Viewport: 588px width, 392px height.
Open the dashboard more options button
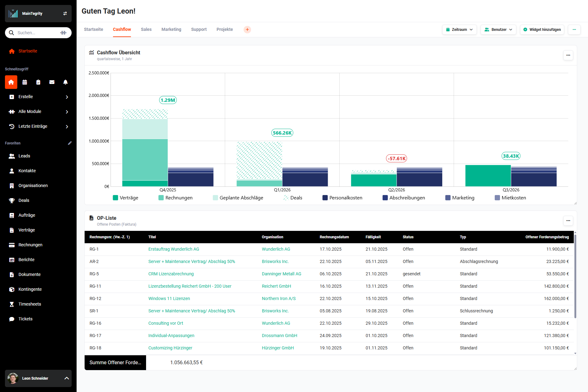574,30
